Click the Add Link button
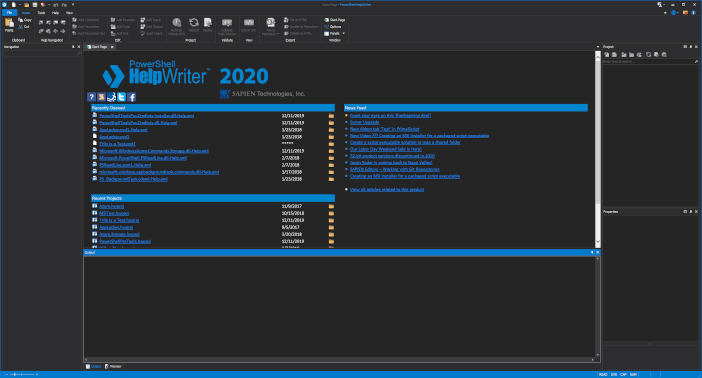Image resolution: width=702 pixels, height=378 pixels. click(120, 34)
